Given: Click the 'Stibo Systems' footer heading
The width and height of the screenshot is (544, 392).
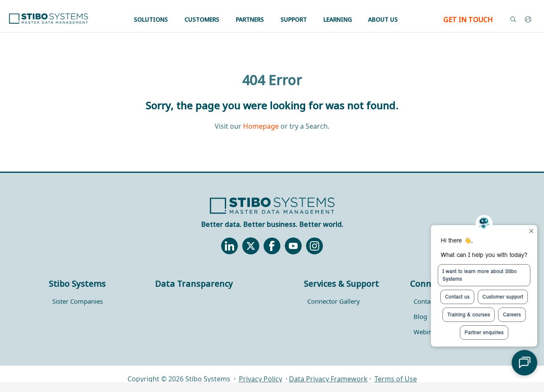Looking at the screenshot, I should pyautogui.click(x=77, y=284).
